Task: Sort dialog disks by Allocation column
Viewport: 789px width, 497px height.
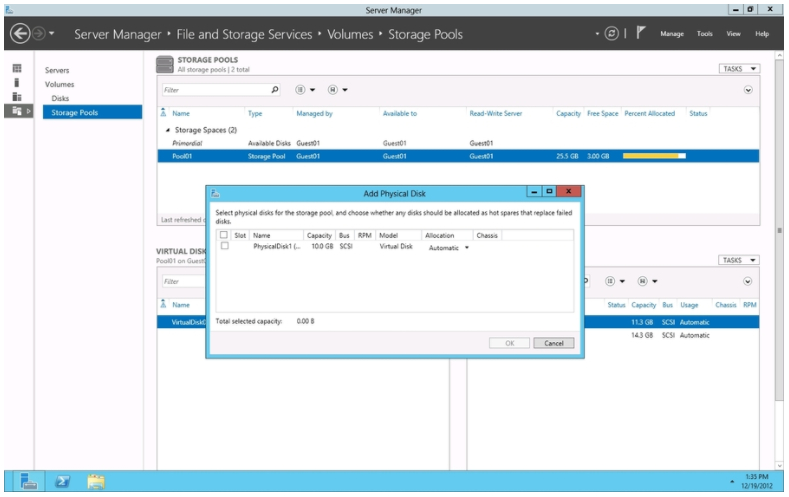Action: tap(439, 235)
